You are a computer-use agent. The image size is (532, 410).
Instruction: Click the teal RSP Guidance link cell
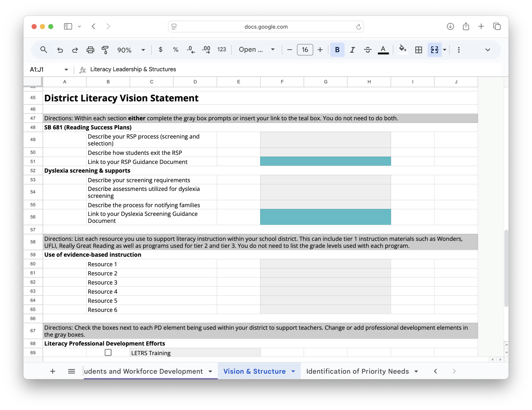point(325,161)
